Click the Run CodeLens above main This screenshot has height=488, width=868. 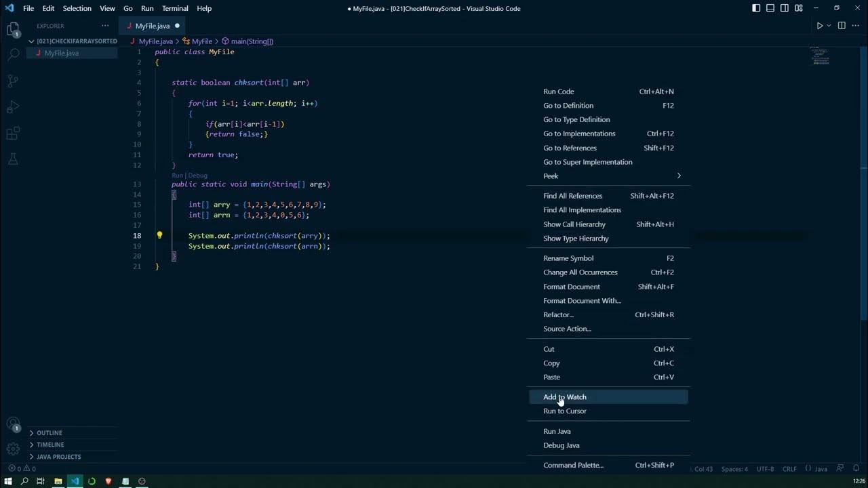(x=177, y=176)
